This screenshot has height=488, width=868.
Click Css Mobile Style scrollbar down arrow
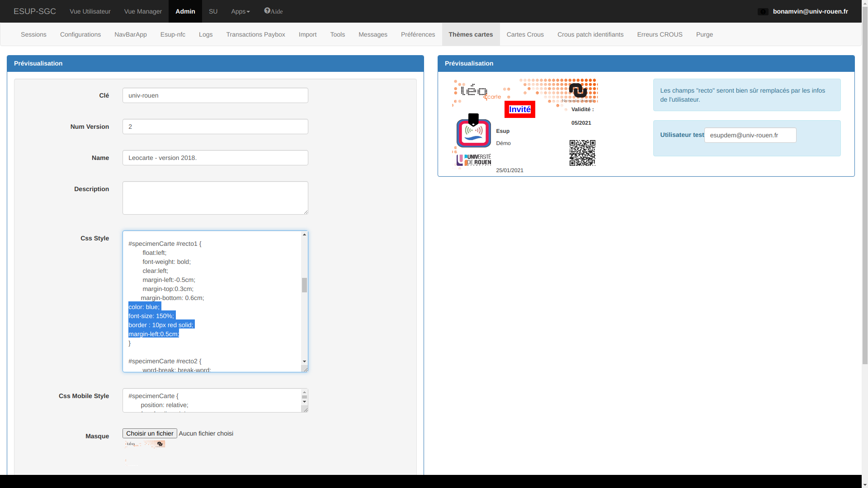(304, 402)
